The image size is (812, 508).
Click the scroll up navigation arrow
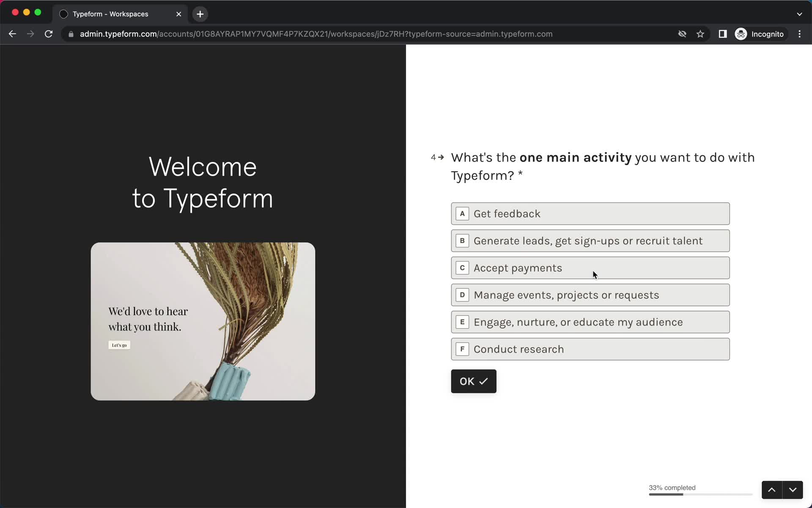pos(772,489)
